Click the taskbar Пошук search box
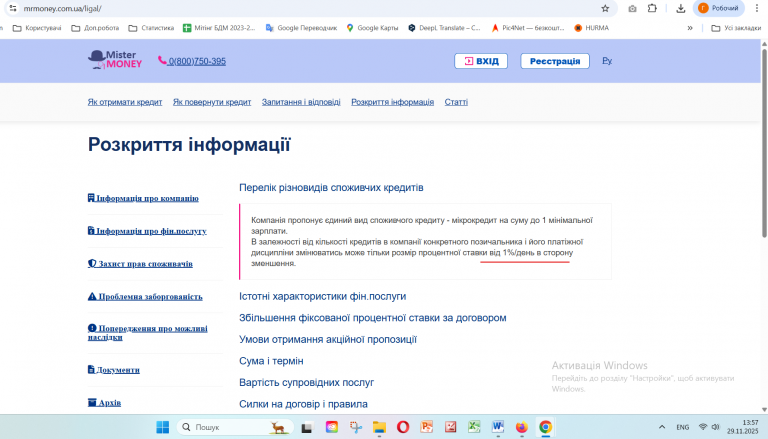The image size is (768, 439). tap(235, 427)
